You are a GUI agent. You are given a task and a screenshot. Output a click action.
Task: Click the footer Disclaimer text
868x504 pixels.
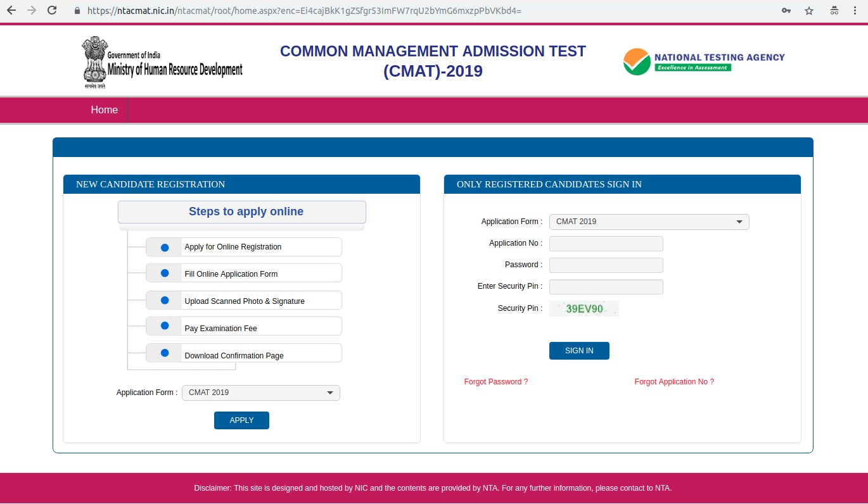coord(433,488)
